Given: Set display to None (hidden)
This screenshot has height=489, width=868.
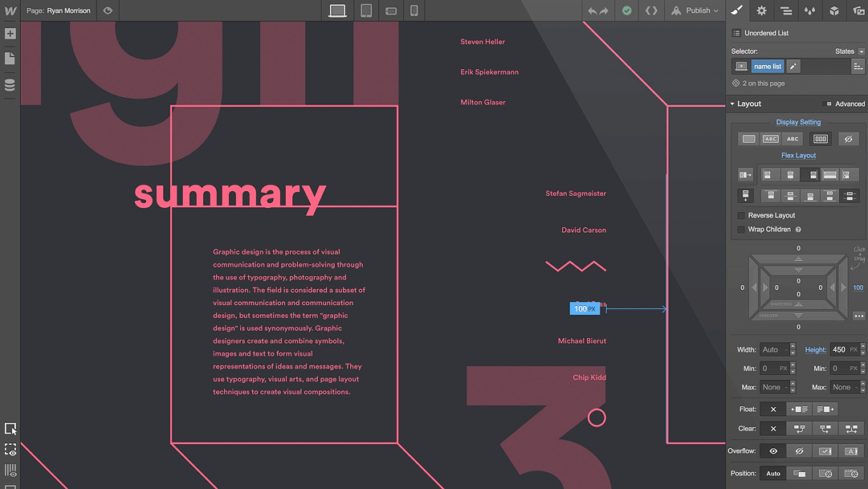Looking at the screenshot, I should (848, 139).
